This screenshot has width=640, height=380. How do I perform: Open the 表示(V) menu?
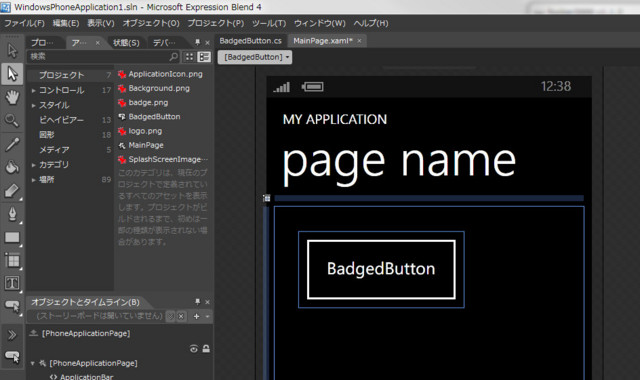pyautogui.click(x=101, y=23)
